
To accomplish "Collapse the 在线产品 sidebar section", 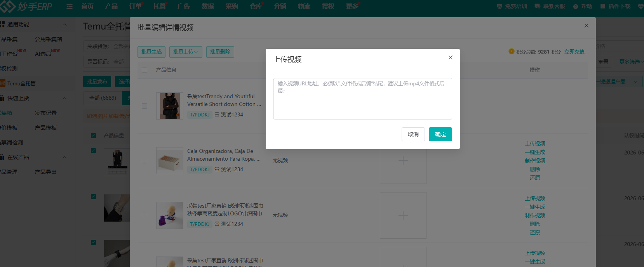I will coord(64,157).
